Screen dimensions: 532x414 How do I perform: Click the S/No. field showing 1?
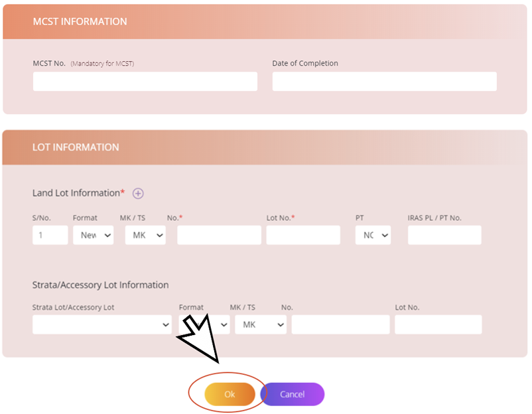(x=50, y=235)
